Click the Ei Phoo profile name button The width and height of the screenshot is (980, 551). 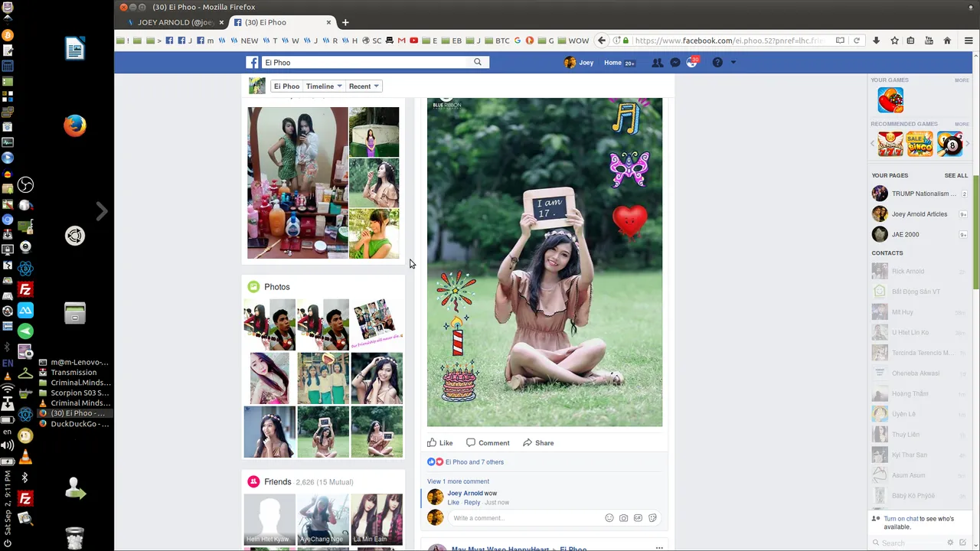coord(286,86)
